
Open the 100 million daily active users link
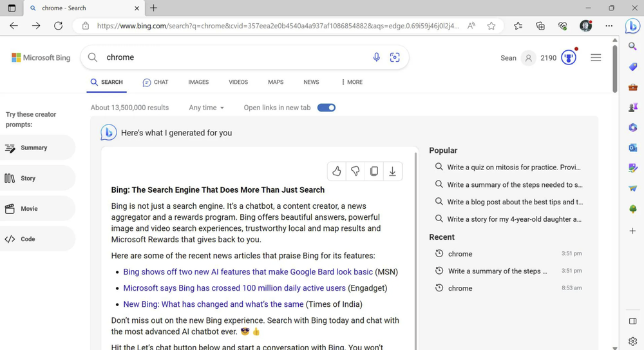(234, 288)
